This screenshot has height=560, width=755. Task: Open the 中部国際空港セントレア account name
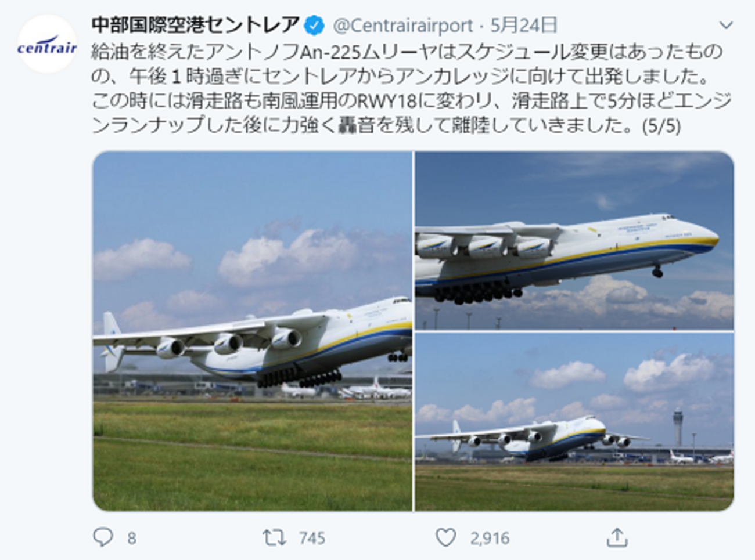196,25
